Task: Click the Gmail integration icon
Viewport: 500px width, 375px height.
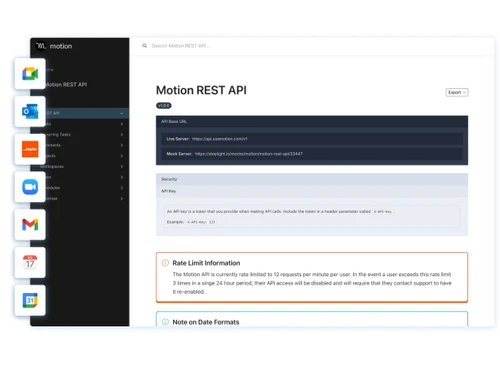Action: point(30,224)
